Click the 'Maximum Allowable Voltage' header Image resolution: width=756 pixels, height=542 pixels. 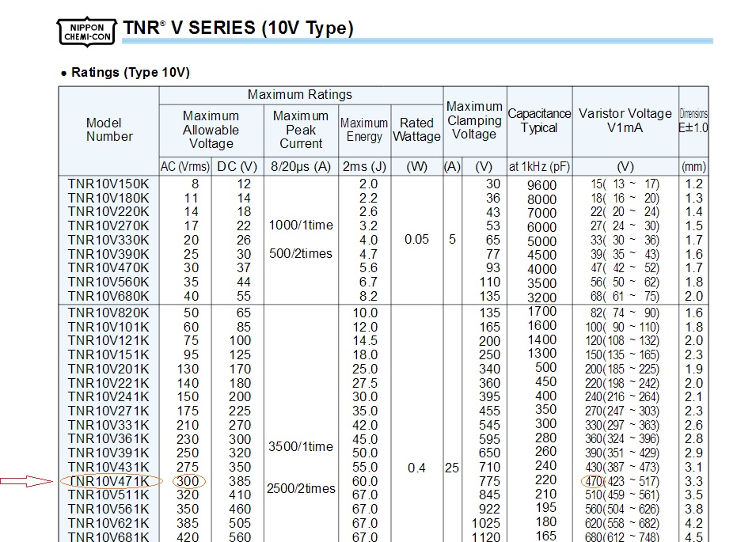coord(211,130)
